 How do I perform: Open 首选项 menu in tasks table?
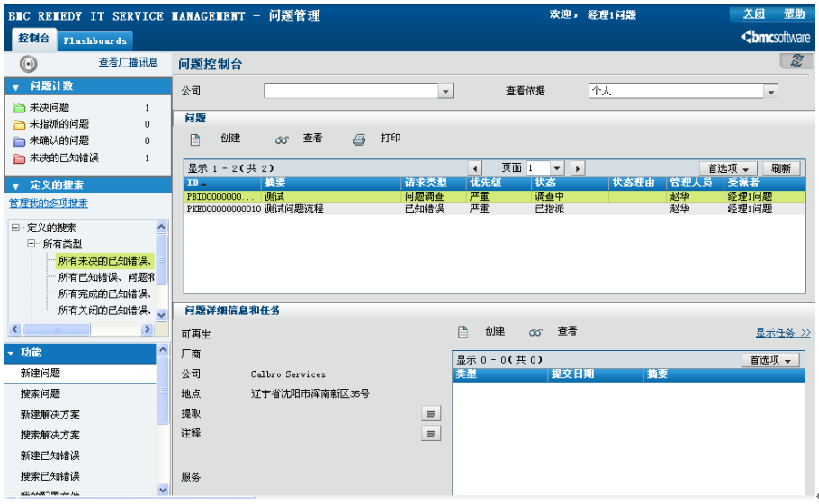pyautogui.click(x=770, y=360)
